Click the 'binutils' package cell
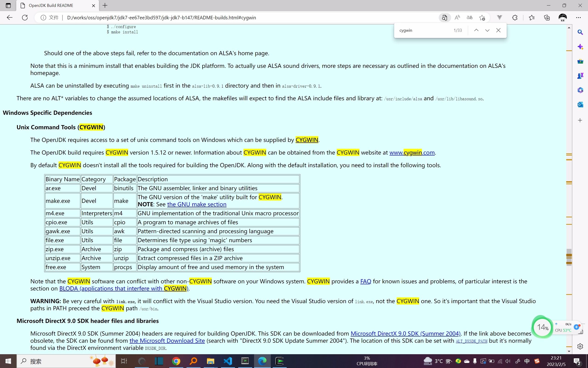This screenshot has height=368, width=588. [x=125, y=188]
